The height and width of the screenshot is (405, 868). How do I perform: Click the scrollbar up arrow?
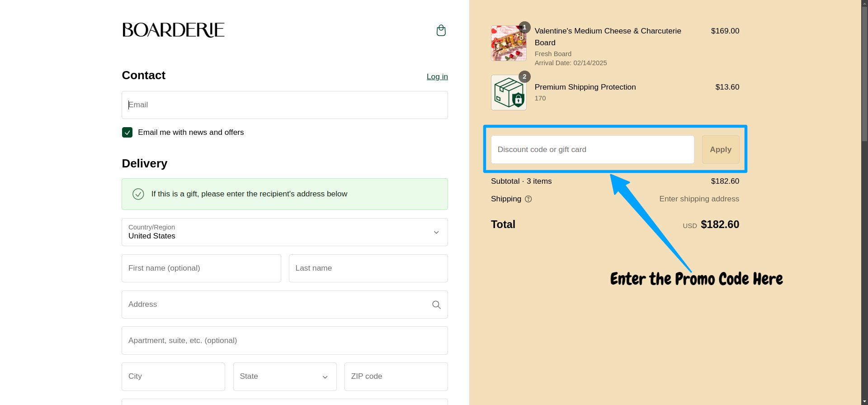(864, 3)
